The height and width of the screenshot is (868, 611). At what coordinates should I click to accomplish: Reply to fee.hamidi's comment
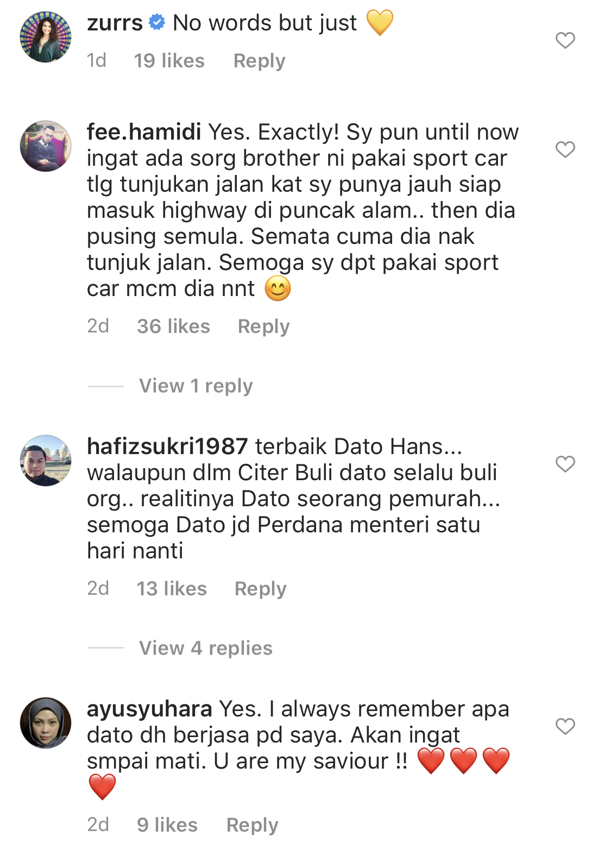pos(264,326)
